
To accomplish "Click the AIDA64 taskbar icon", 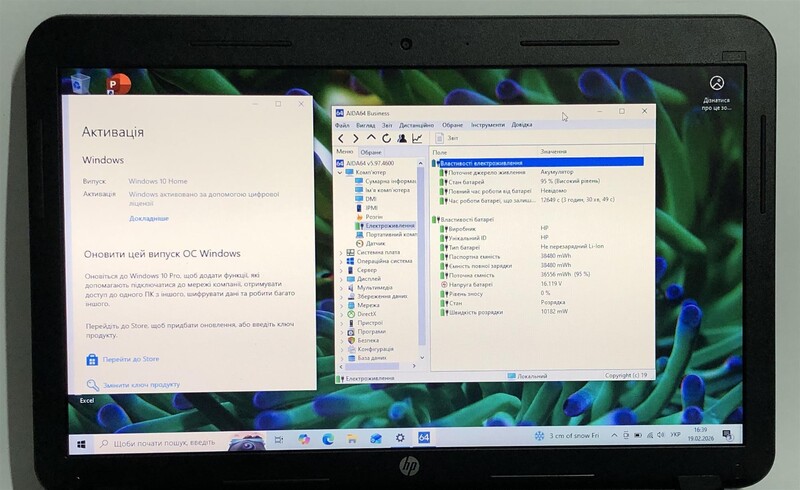I will point(424,437).
